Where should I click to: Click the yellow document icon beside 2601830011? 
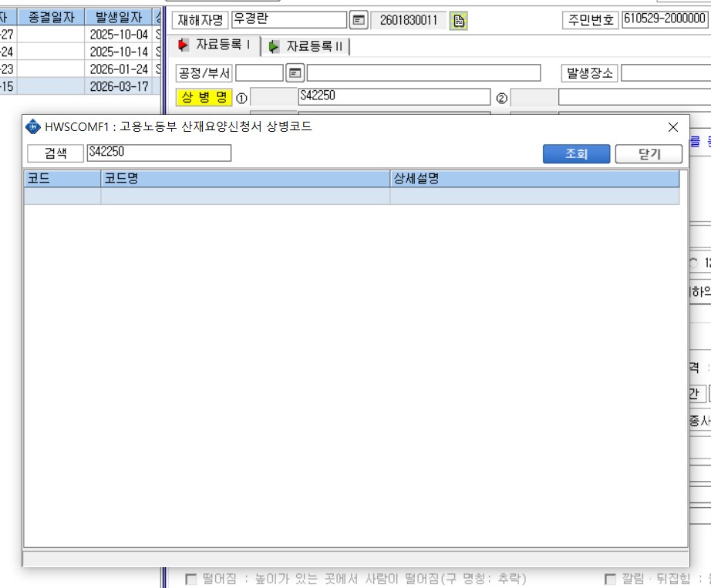[458, 21]
